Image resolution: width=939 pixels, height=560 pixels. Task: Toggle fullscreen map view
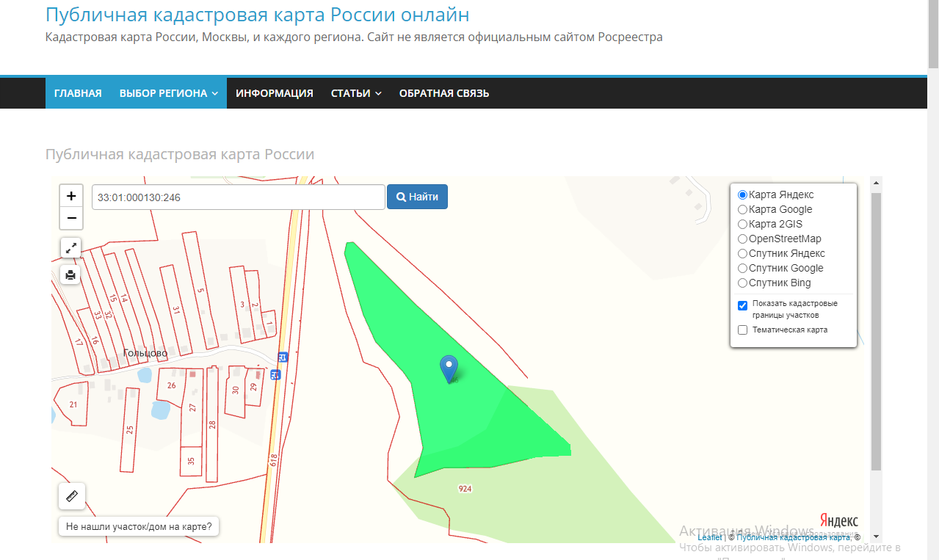pos(70,247)
